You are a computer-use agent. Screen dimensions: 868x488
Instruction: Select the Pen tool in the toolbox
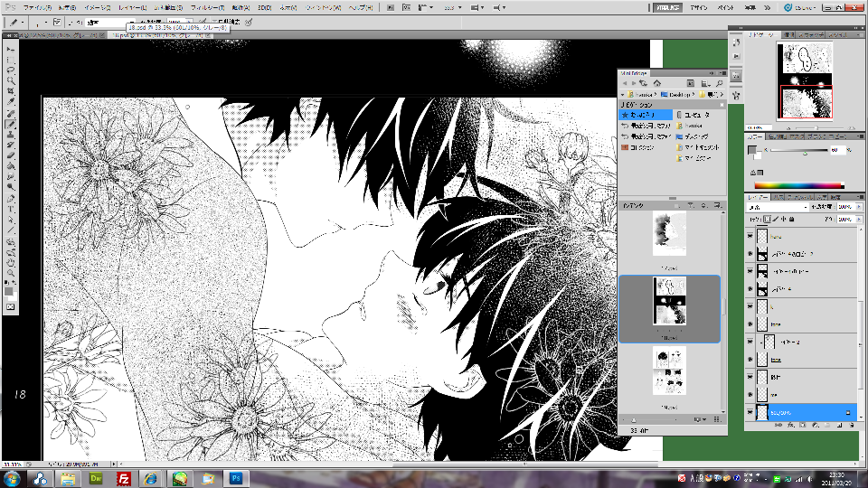pyautogui.click(x=11, y=199)
